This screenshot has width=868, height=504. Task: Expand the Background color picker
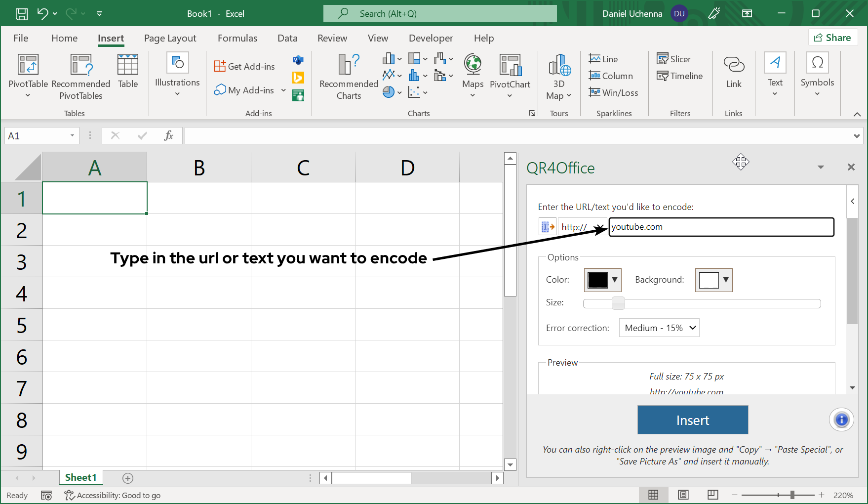point(725,280)
